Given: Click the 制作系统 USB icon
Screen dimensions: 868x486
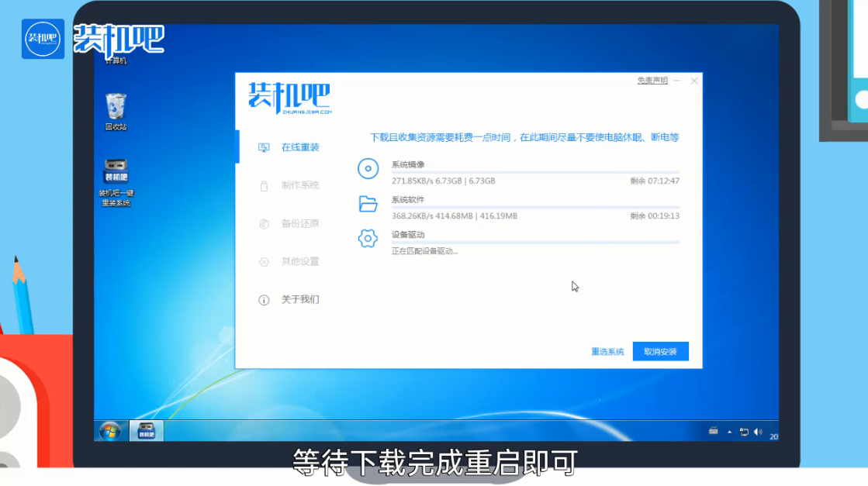Looking at the screenshot, I should coord(264,186).
